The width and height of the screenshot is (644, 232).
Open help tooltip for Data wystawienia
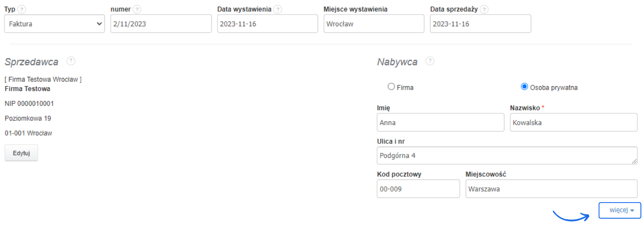pyautogui.click(x=277, y=9)
